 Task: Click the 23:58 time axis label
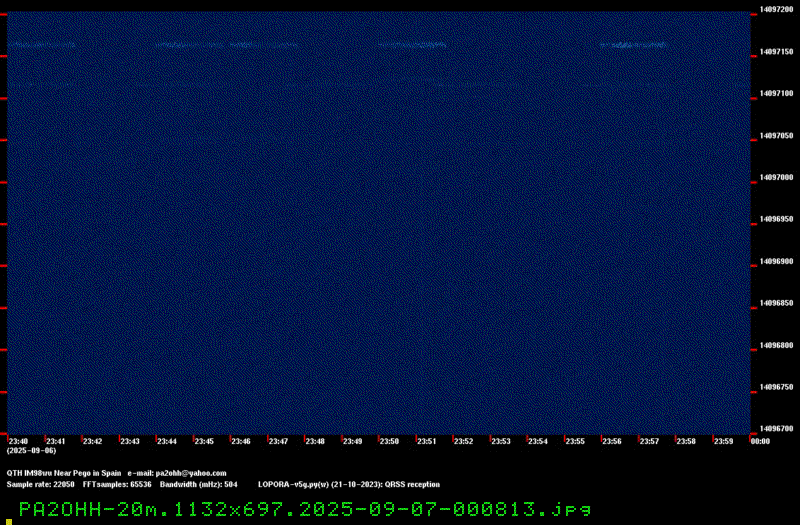[686, 441]
